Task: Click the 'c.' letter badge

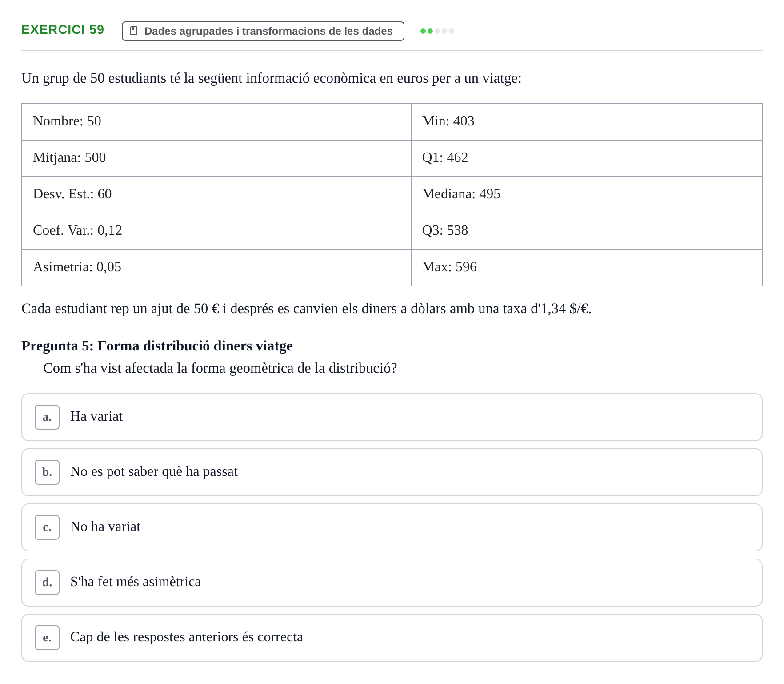Action: tap(47, 527)
